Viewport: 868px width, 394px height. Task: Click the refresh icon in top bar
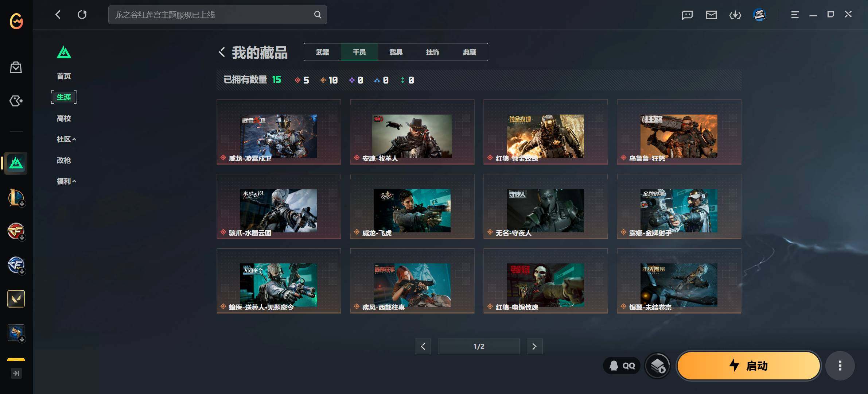(82, 15)
